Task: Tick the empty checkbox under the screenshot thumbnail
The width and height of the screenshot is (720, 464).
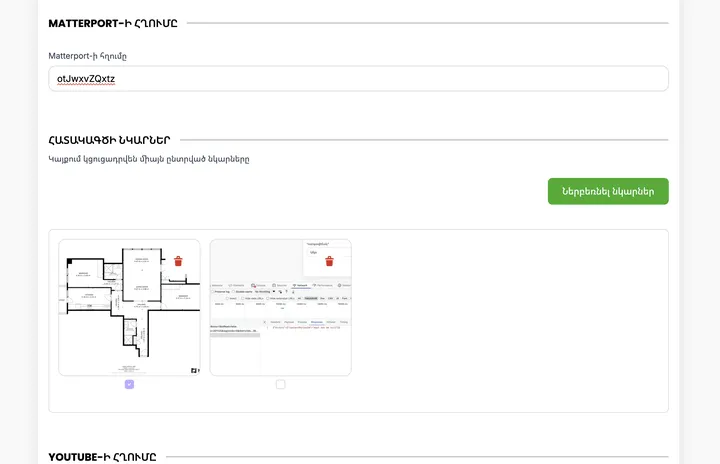Action: (280, 384)
